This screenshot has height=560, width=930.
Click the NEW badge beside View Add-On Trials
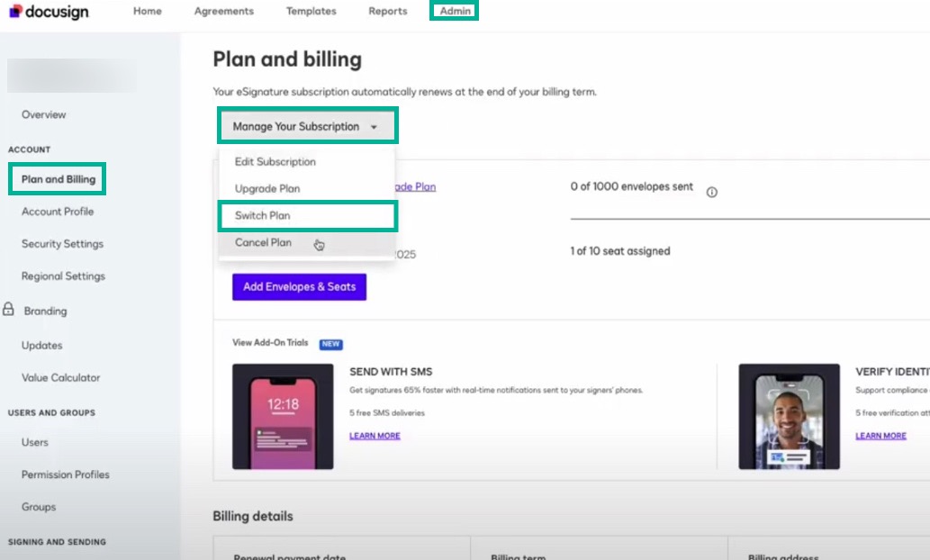coord(330,344)
